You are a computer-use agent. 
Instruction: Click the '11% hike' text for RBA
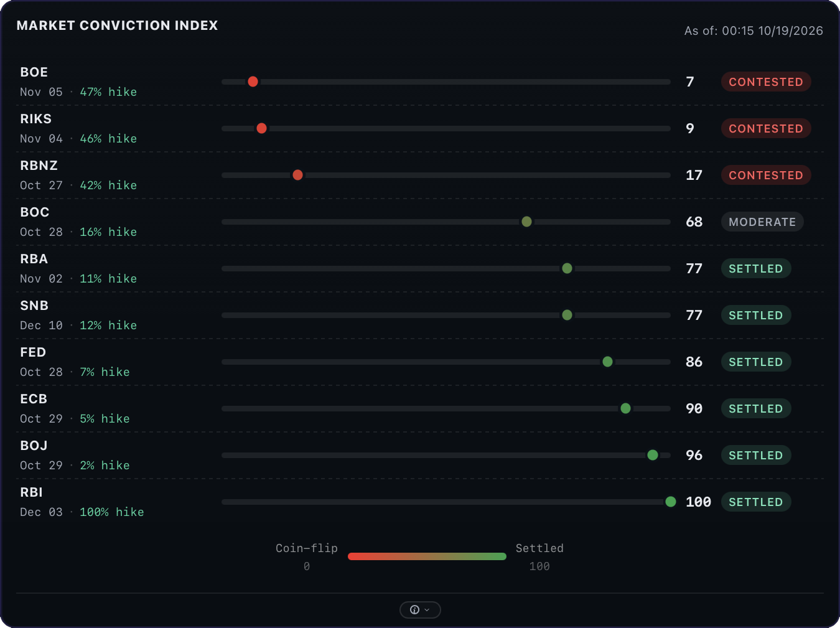click(x=108, y=278)
